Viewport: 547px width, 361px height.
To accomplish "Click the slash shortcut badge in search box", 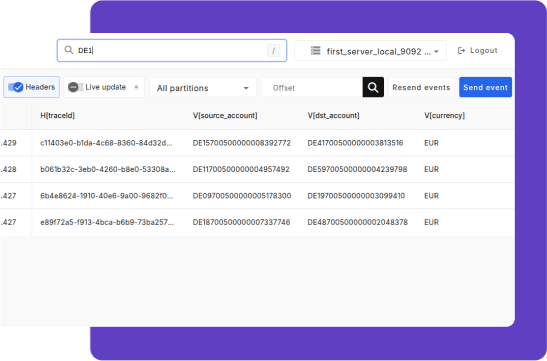I will (x=273, y=51).
